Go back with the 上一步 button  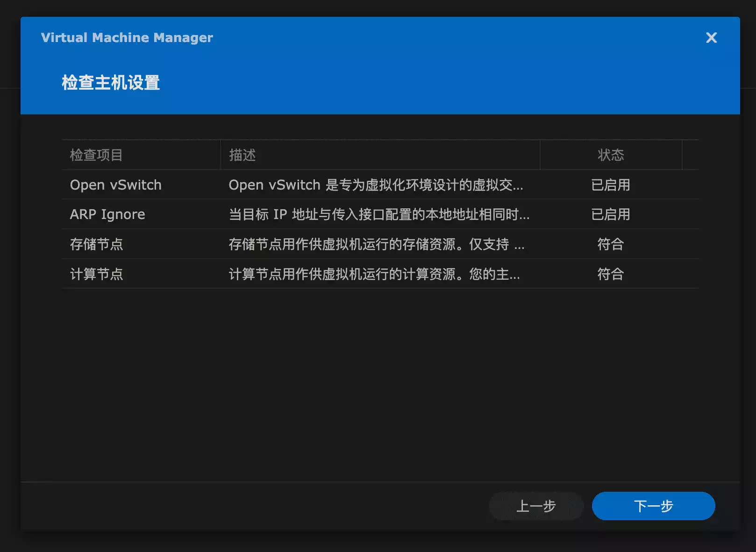tap(536, 506)
